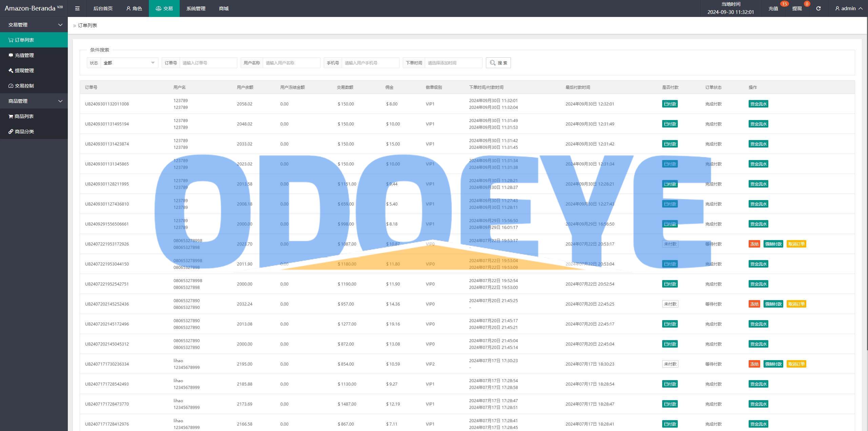868x431 pixels.
Task: Collapse the 交易管理 sidebar group
Action: pos(34,25)
